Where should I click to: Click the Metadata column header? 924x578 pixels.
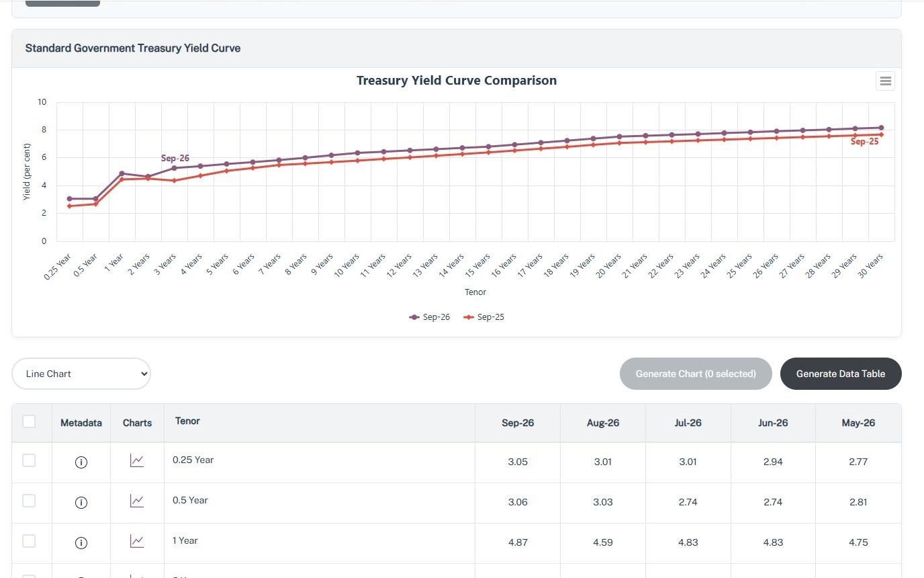pyautogui.click(x=81, y=423)
